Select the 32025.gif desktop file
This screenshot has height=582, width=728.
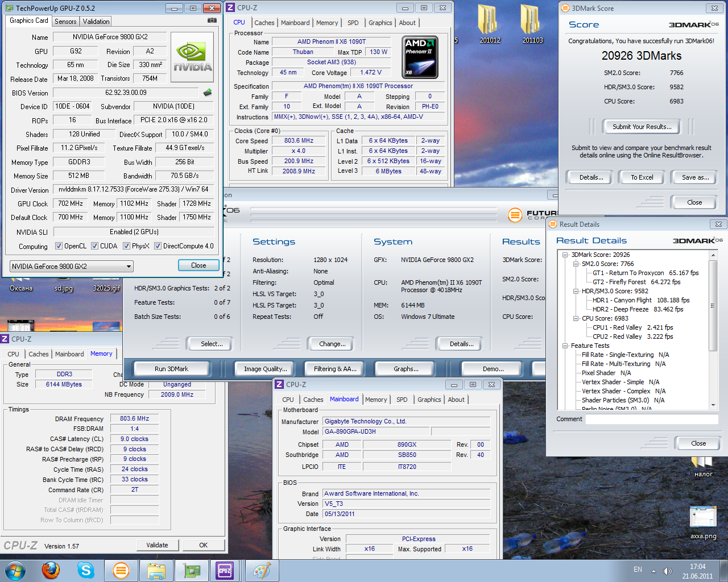pos(106,288)
